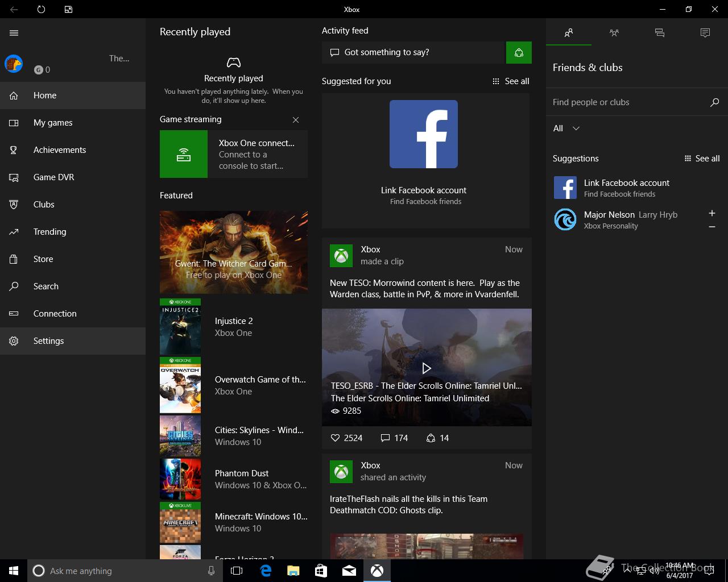Screen dimensions: 728x582
Task: Open My games in the sidebar
Action: [x=73, y=123]
